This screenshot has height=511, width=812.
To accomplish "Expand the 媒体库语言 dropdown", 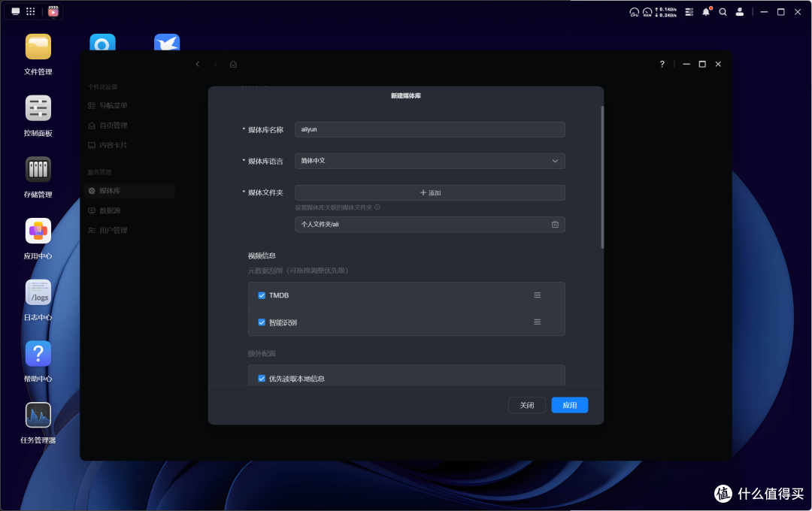I will pos(430,161).
